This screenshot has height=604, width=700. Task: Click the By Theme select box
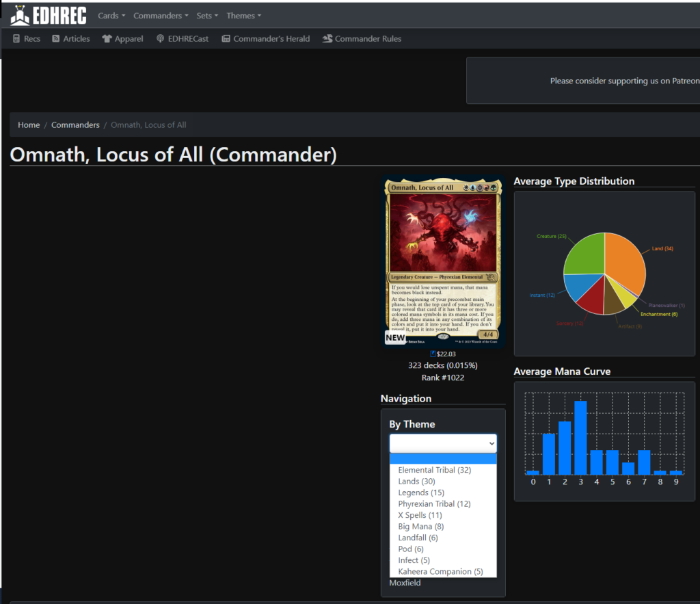[443, 443]
